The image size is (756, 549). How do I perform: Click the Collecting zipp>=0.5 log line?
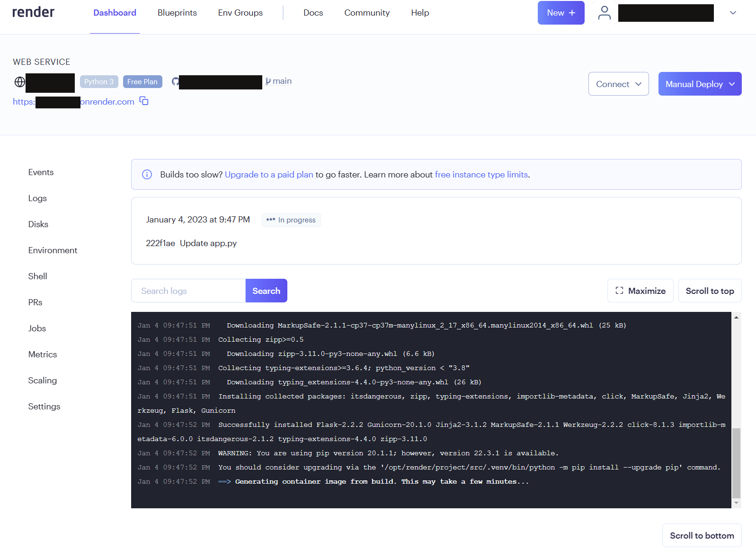tap(261, 339)
